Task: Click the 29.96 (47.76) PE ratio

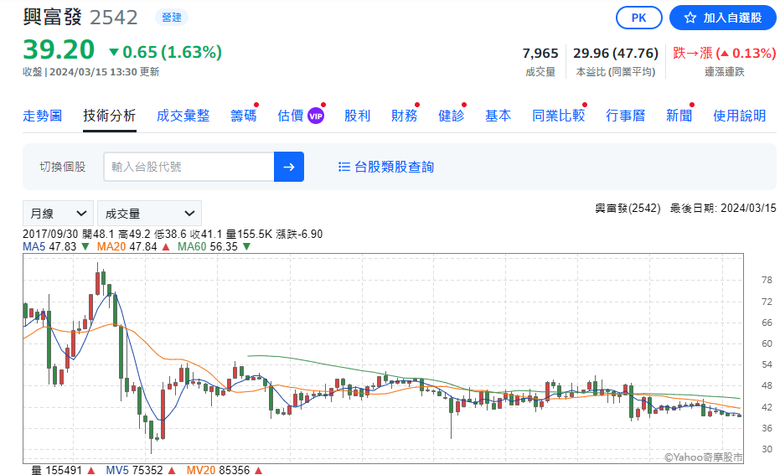Action: [615, 53]
